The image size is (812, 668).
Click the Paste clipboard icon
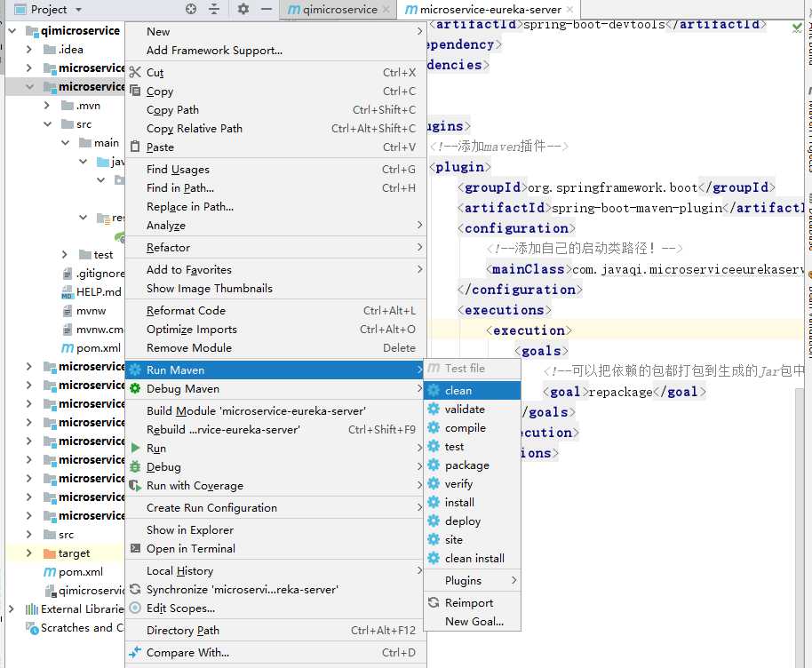135,147
